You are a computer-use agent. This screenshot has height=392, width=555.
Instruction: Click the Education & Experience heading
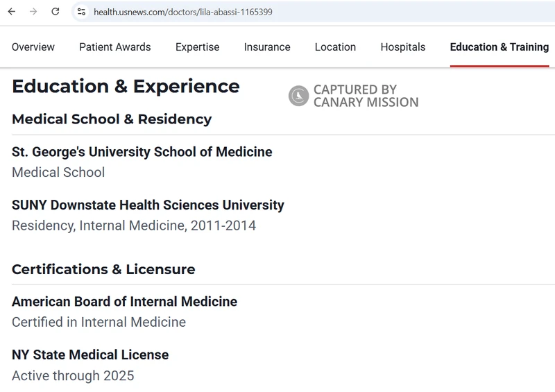(x=126, y=87)
